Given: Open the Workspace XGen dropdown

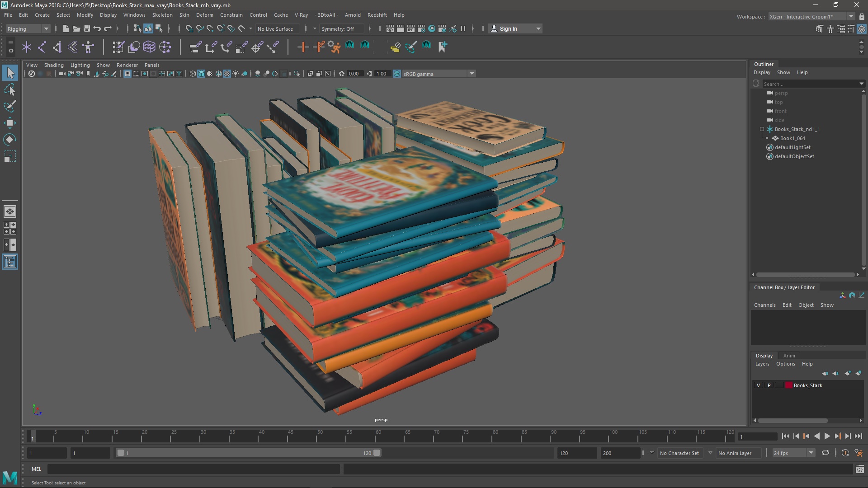Looking at the screenshot, I should click(811, 16).
